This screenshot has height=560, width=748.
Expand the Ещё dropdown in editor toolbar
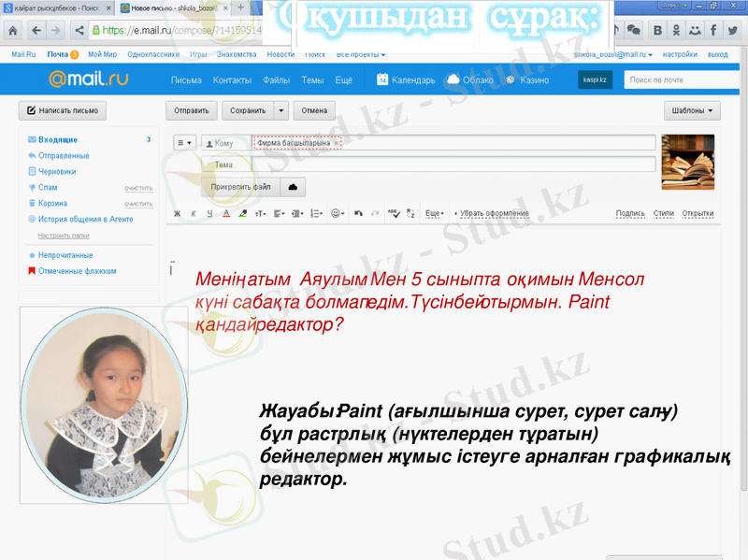(x=434, y=214)
